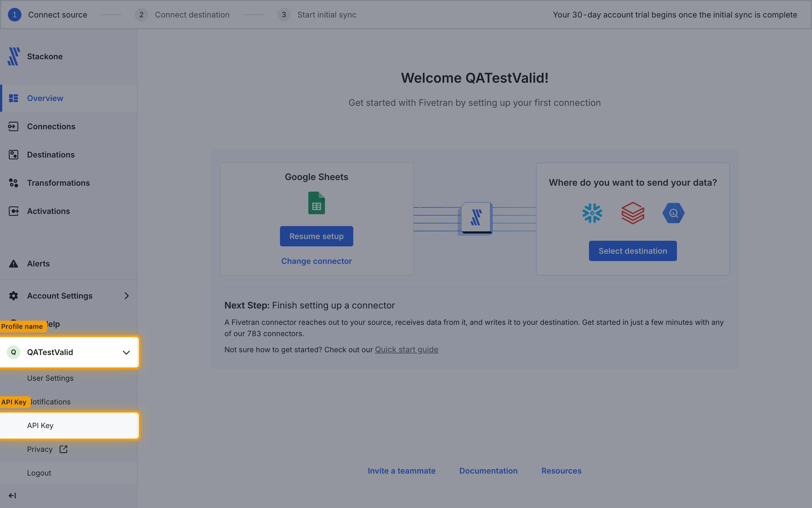Image resolution: width=812 pixels, height=508 pixels.
Task: Click the Fivetran cube illustration
Action: click(475, 218)
